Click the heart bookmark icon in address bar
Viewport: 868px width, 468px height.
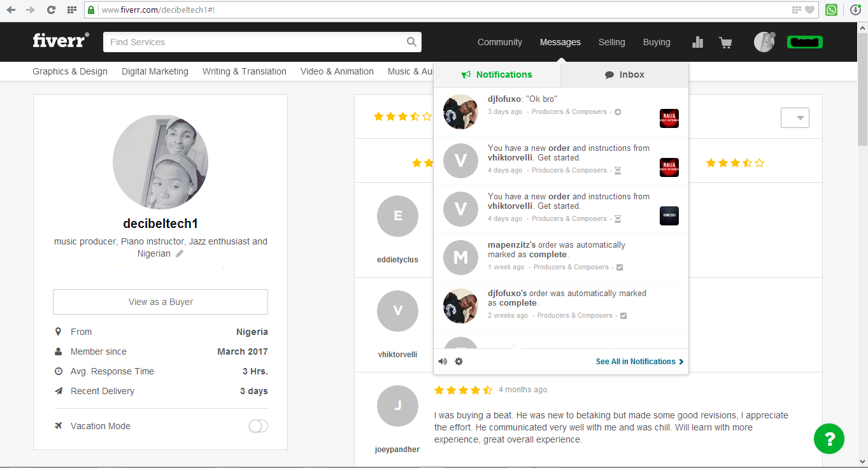[810, 10]
